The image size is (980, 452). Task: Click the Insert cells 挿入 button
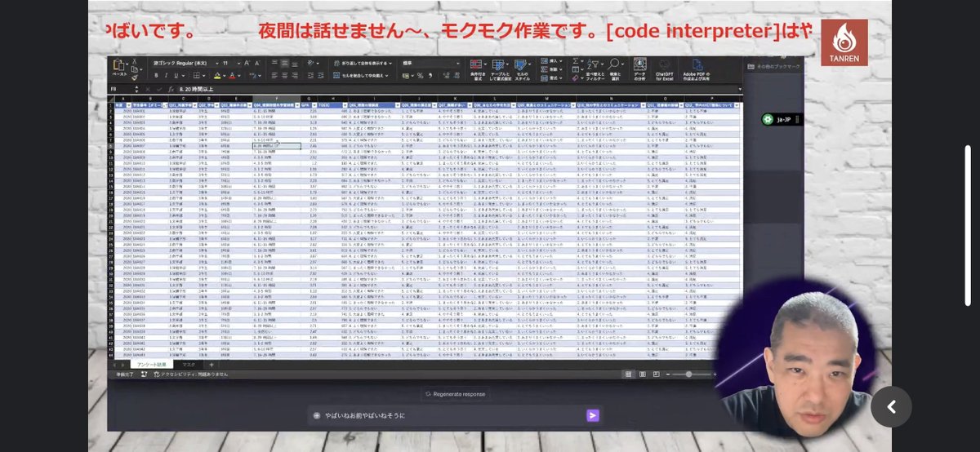point(551,61)
